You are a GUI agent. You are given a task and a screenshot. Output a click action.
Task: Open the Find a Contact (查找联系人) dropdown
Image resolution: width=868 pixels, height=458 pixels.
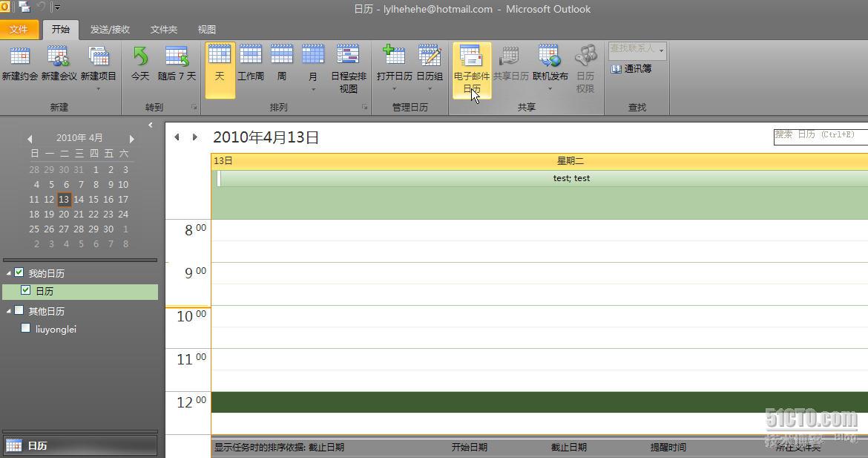(661, 50)
